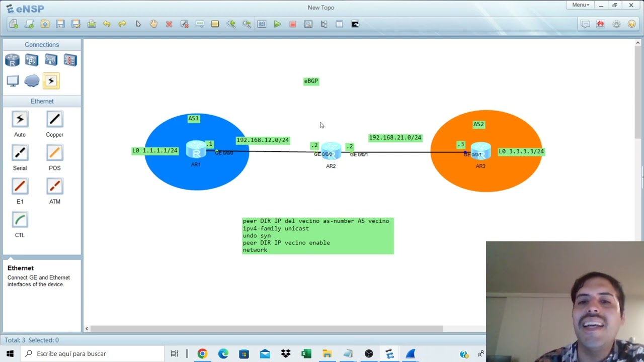The image size is (644, 362).
Task: Click the Save As toolbar icon
Action: [76, 24]
